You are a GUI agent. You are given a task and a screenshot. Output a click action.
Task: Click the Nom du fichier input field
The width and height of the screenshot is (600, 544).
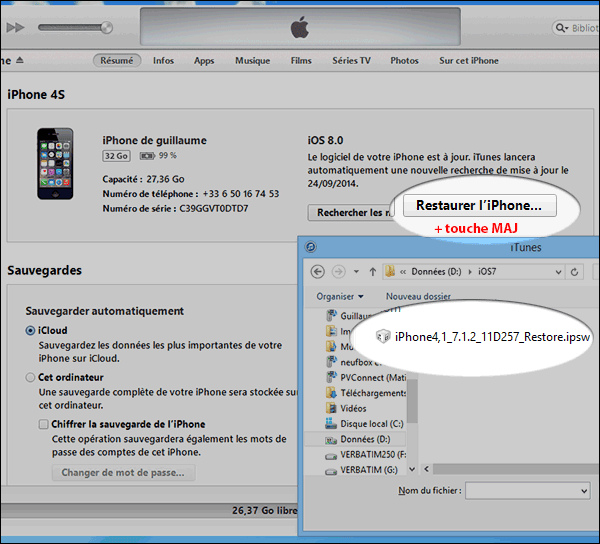pyautogui.click(x=527, y=491)
